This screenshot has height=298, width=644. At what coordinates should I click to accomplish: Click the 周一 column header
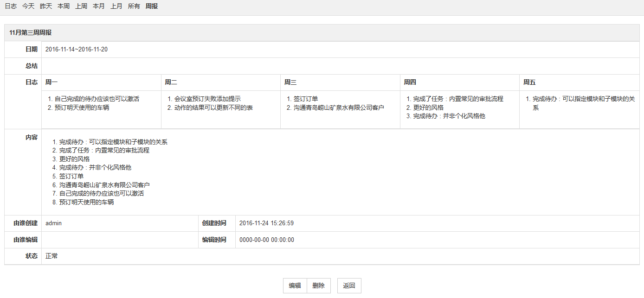coord(52,82)
